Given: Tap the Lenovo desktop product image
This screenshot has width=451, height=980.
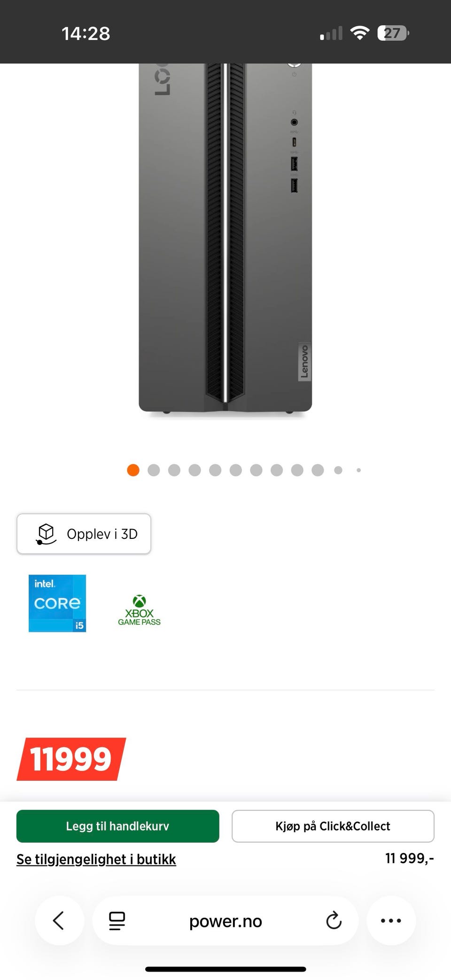Looking at the screenshot, I should coord(225,238).
